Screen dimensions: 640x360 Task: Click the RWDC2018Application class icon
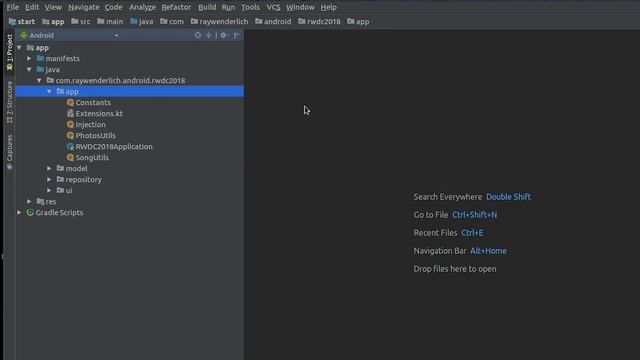(70, 147)
